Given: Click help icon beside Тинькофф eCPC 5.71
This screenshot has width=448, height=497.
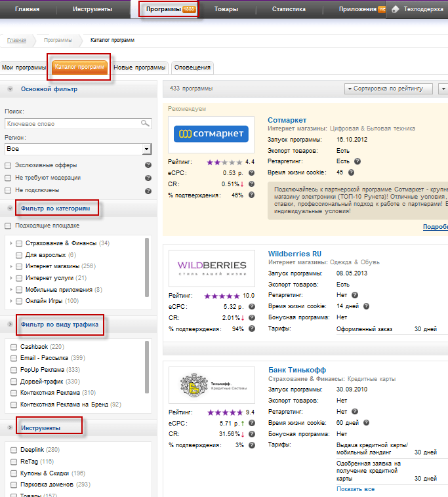Looking at the screenshot, I should point(252,423).
